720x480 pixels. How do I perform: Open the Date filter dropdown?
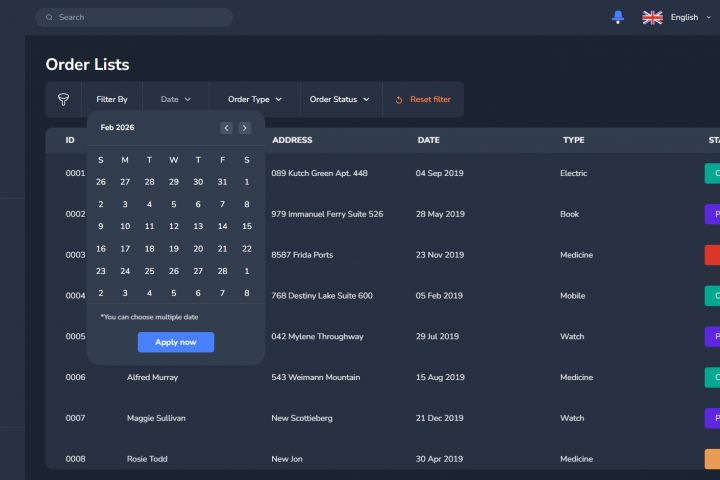[x=175, y=99]
